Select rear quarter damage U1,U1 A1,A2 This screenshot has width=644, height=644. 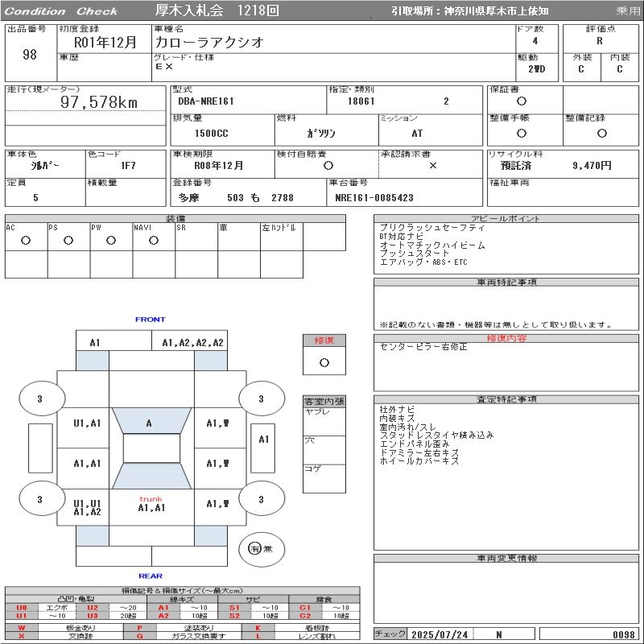[x=87, y=508]
